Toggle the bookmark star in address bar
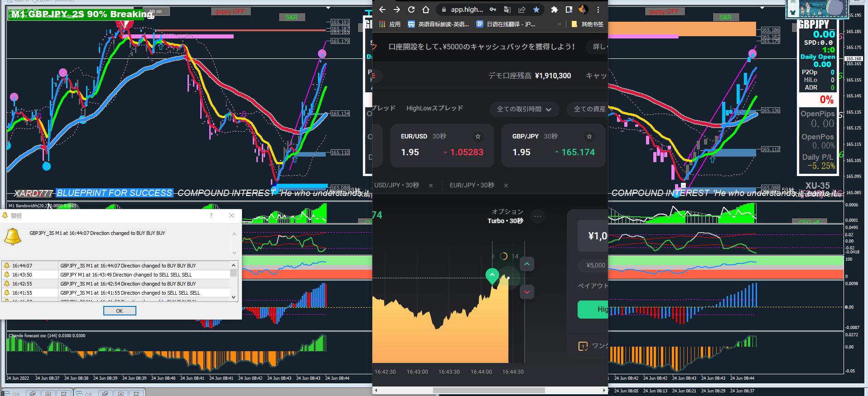The width and height of the screenshot is (868, 396). (x=536, y=10)
